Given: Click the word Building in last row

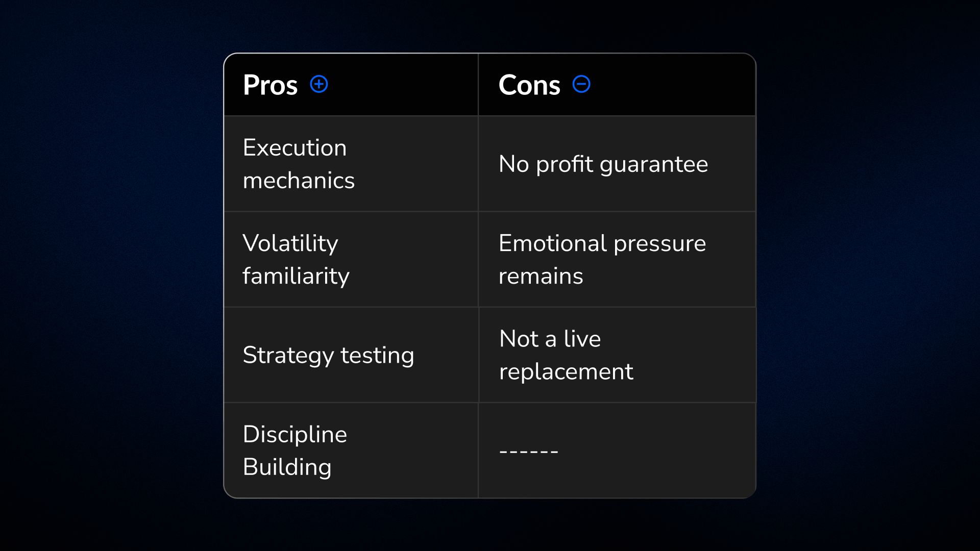Looking at the screenshot, I should coord(287,468).
